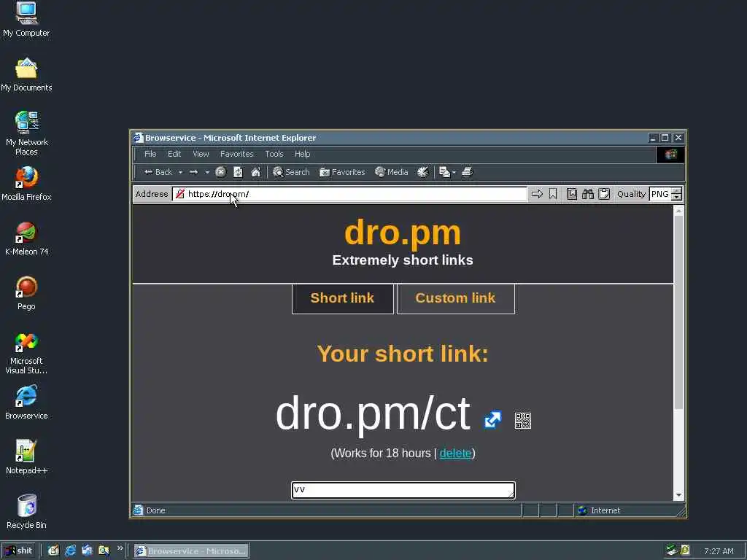This screenshot has width=747, height=560.
Task: Click the text box containing 'vv'
Action: point(403,490)
